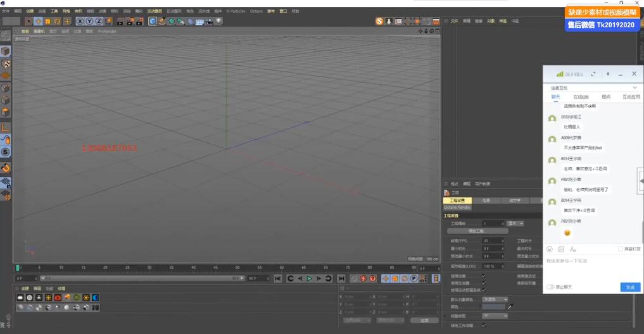The image size is (644, 334).
Task: Click the coordinate system icon next to Z
Action: [x=109, y=22]
